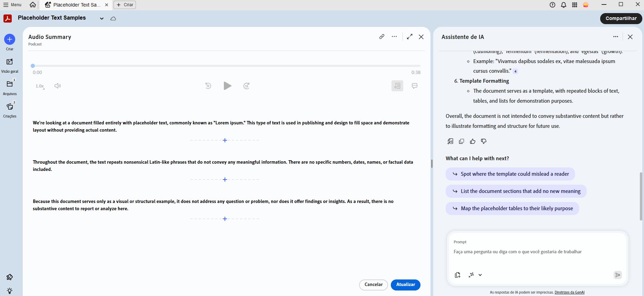The width and height of the screenshot is (644, 296).
Task: Open notifications bell icon
Action: click(x=564, y=5)
